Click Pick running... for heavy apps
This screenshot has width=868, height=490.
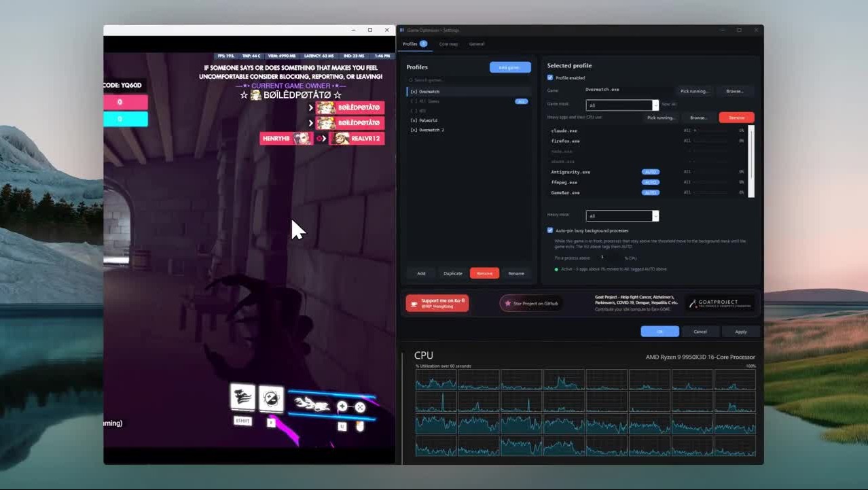click(661, 118)
